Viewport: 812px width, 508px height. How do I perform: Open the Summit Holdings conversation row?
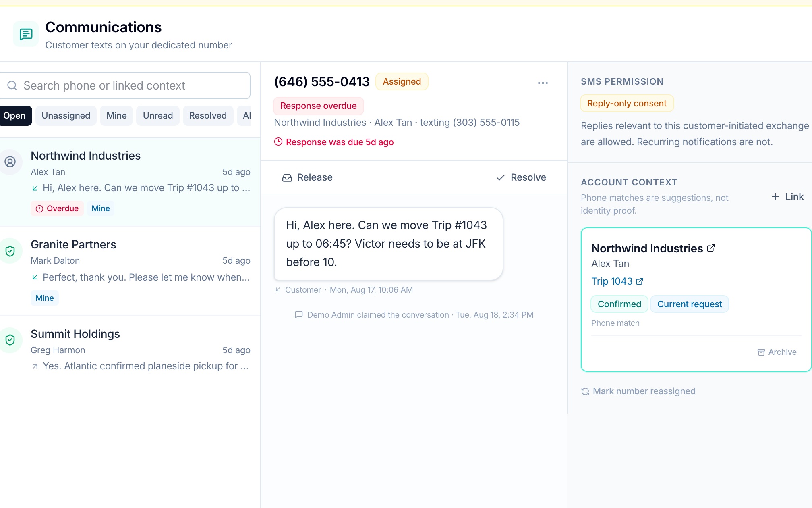tap(130, 350)
